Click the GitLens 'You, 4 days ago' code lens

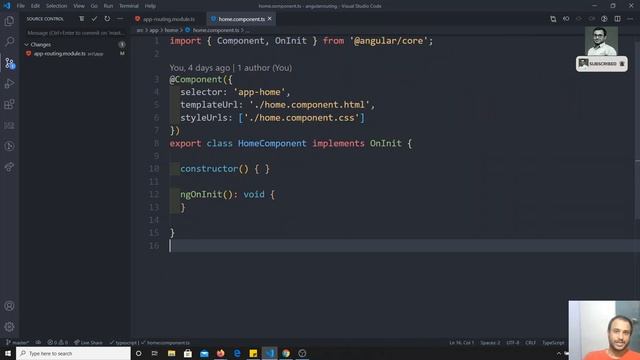pyautogui.click(x=200, y=68)
